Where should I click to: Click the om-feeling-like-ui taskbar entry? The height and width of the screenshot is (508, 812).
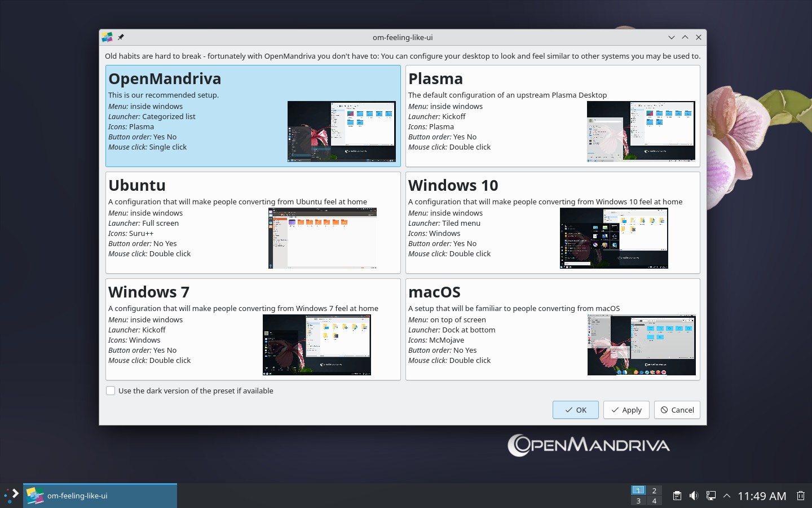coord(100,496)
